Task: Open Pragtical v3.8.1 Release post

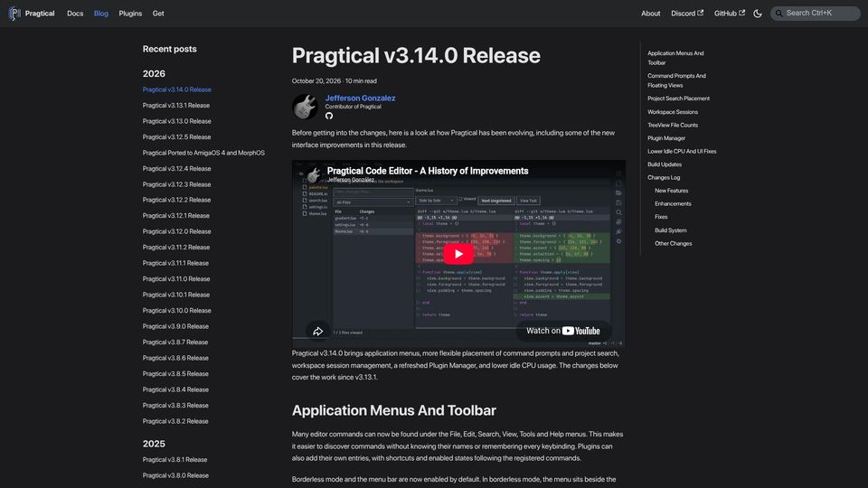Action: (175, 460)
